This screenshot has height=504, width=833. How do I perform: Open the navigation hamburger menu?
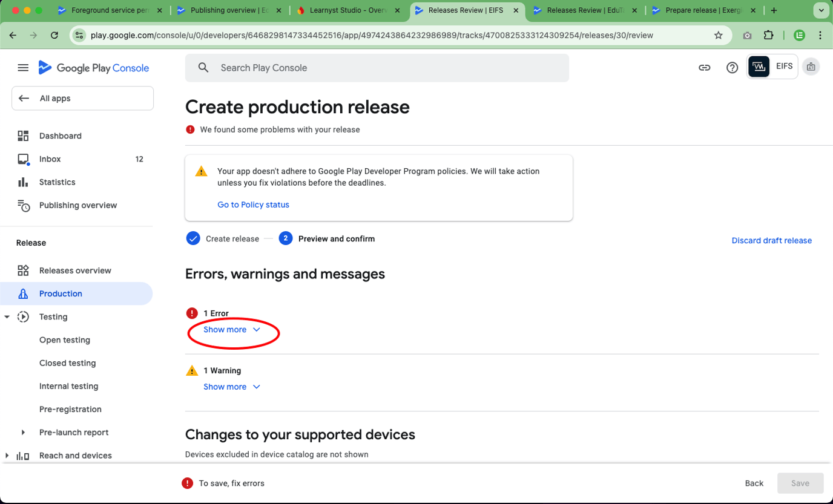(23, 67)
